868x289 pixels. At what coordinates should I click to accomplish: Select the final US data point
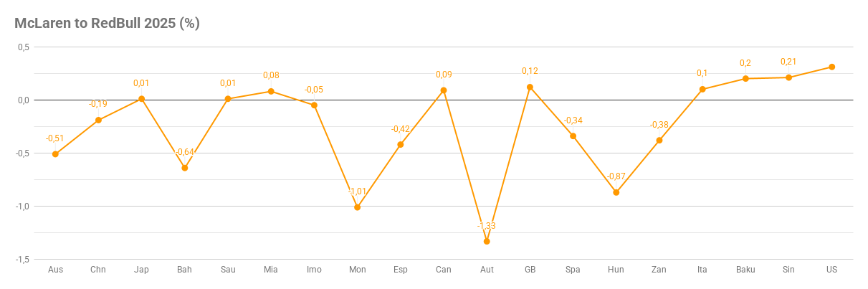point(831,67)
